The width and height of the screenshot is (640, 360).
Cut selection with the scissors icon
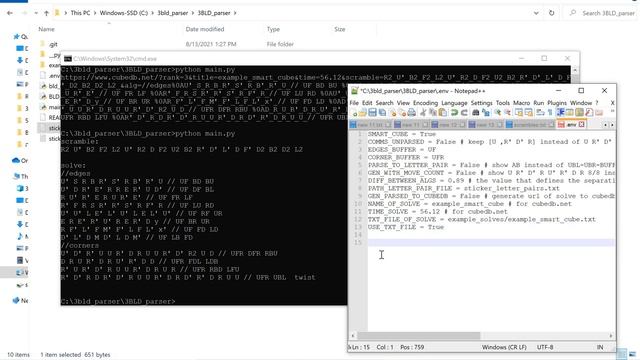coord(423,113)
